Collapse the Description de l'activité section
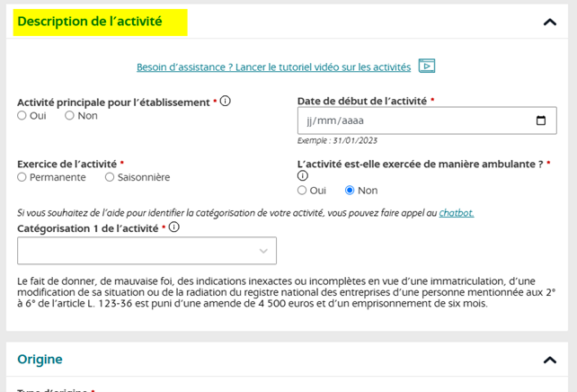The height and width of the screenshot is (392, 577). click(x=550, y=22)
